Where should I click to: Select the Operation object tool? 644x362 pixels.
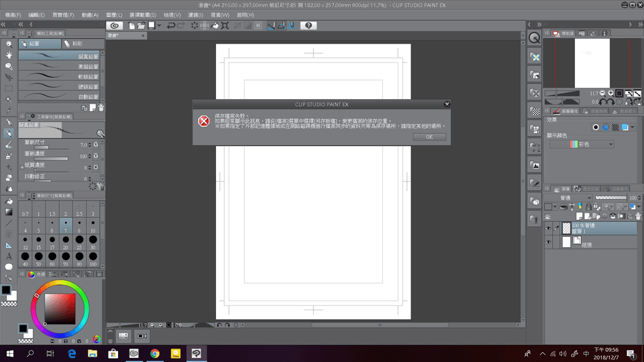point(9,66)
